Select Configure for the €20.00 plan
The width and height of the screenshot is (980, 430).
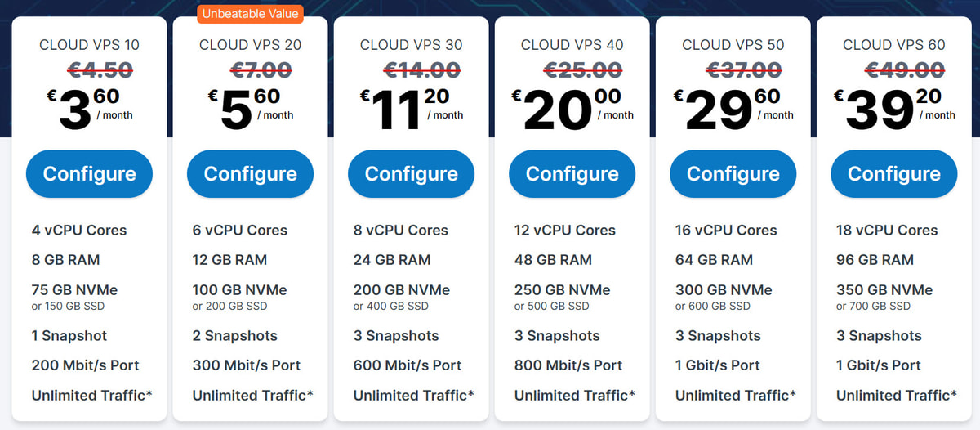click(572, 174)
